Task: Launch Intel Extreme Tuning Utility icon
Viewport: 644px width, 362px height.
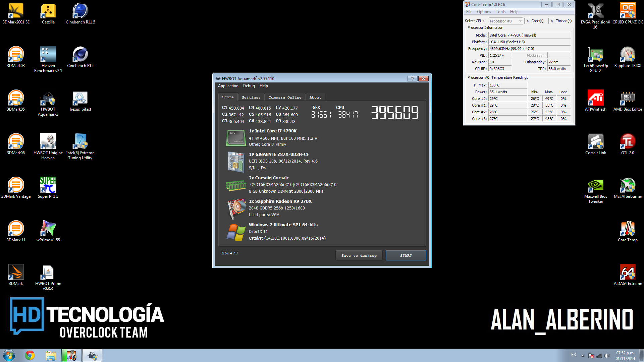Action: click(x=80, y=146)
